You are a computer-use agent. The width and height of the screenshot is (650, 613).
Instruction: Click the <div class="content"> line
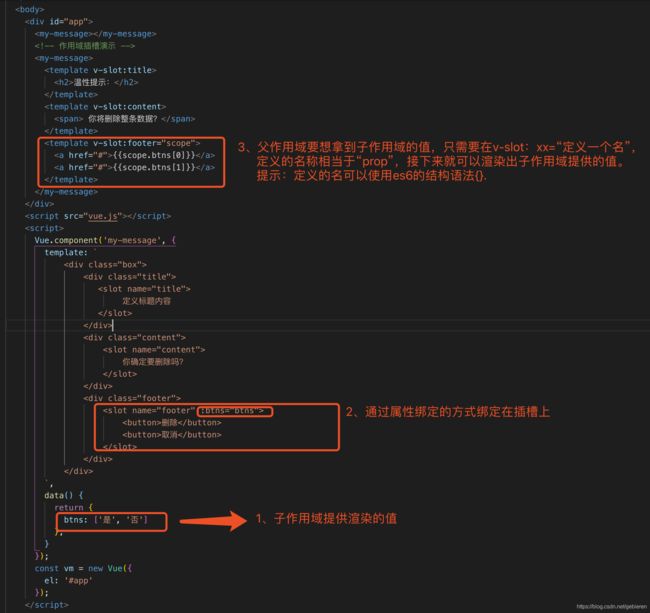coord(134,337)
